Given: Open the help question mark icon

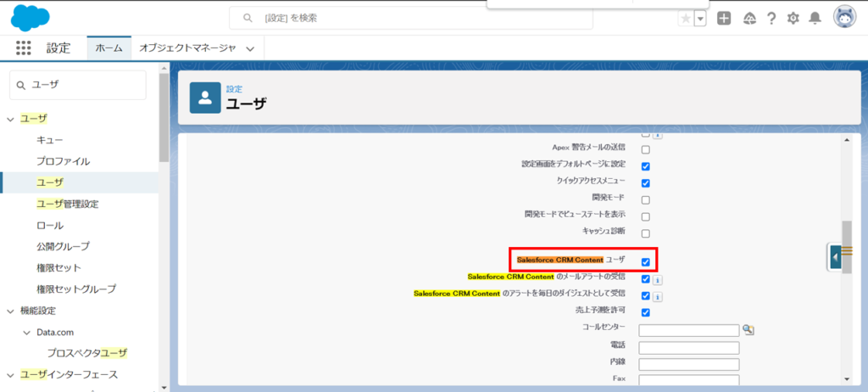Looking at the screenshot, I should click(x=771, y=19).
